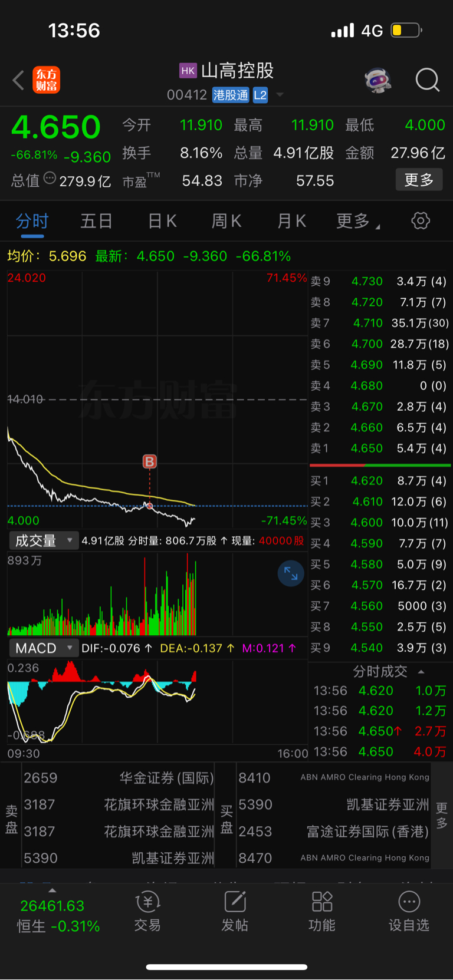This screenshot has width=453, height=980.
Task: Tap the intraday price line chart
Action: point(157,399)
